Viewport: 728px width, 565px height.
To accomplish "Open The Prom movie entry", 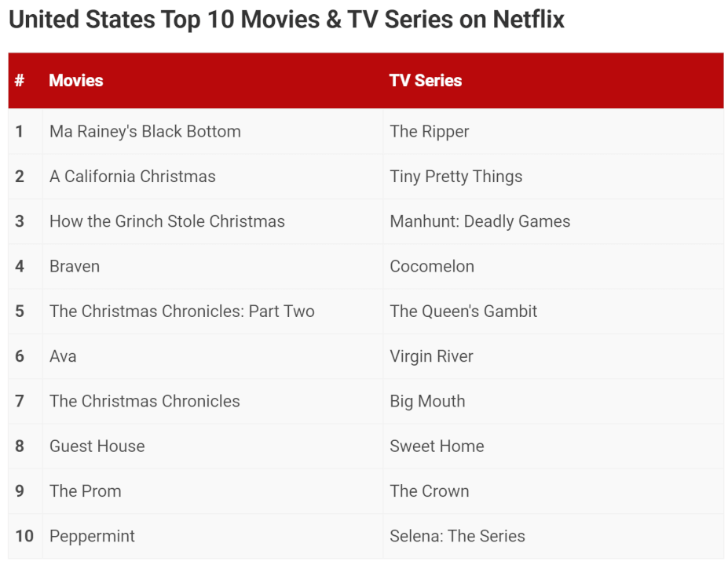I will 86,491.
